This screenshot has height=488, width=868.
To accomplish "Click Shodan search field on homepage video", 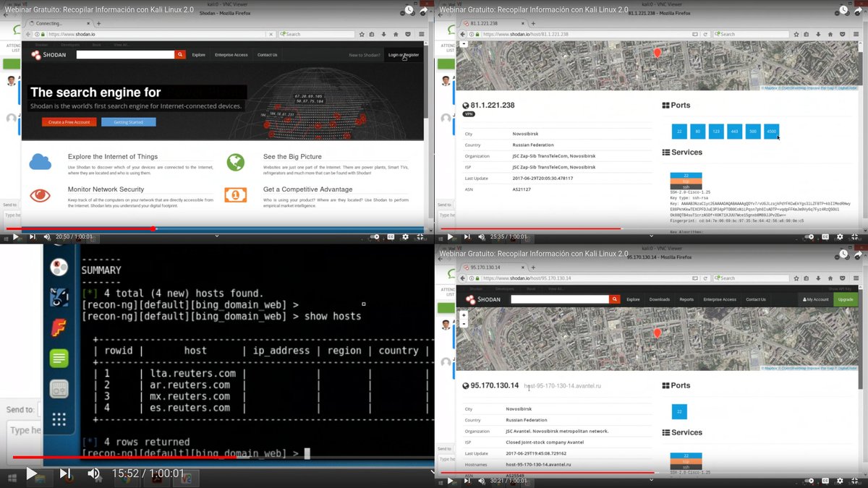I will [126, 54].
